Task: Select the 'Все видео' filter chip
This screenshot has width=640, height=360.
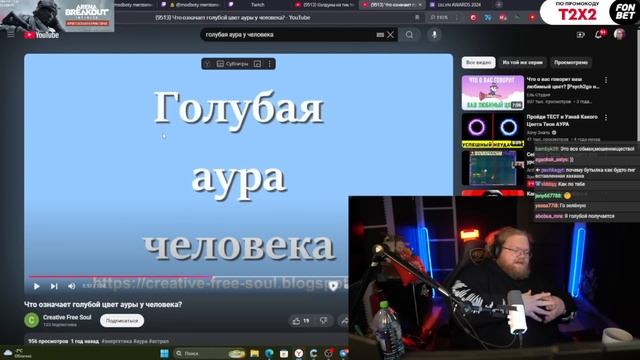Action: click(x=478, y=62)
